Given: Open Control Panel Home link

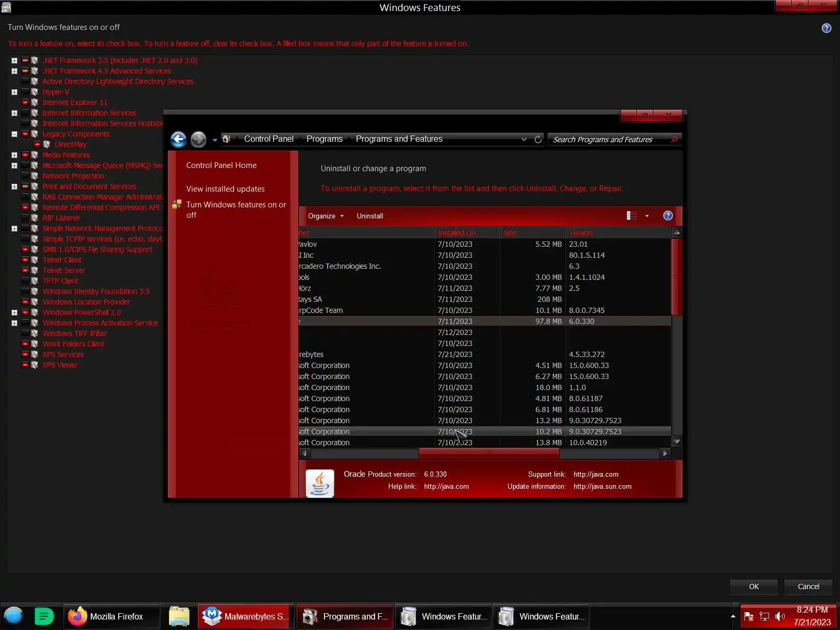Looking at the screenshot, I should point(222,165).
